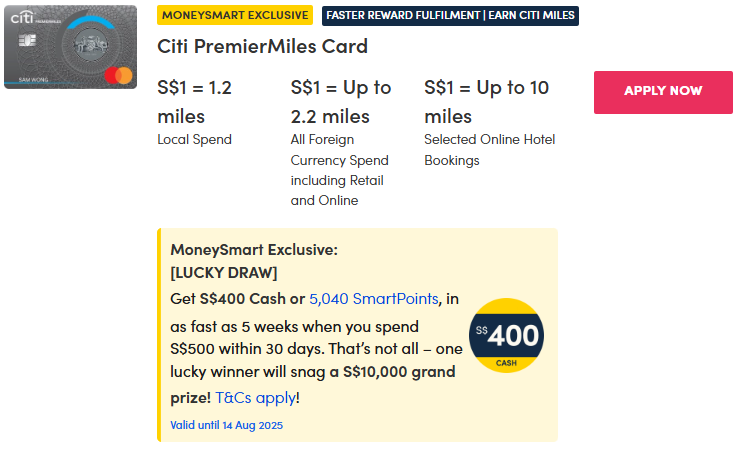Click the S$1 = 1.2 miles rate
735x451 pixels.
point(195,101)
